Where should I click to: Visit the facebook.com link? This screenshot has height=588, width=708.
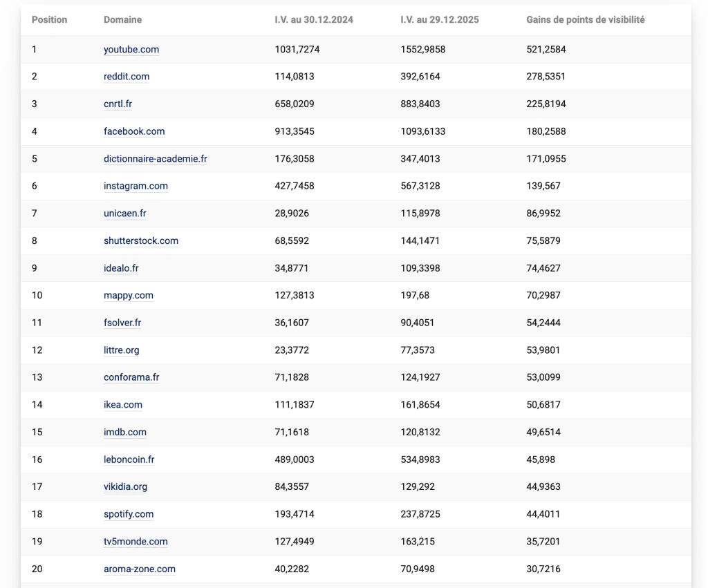coord(134,131)
